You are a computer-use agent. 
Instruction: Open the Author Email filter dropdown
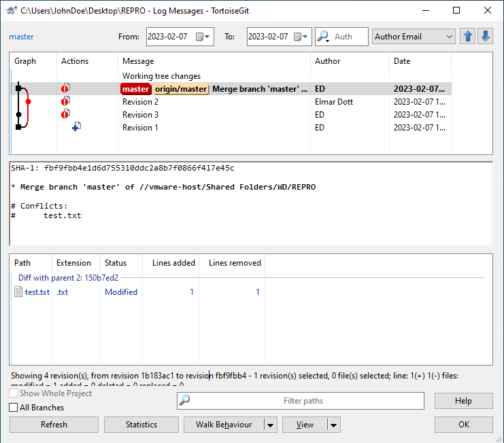point(414,37)
